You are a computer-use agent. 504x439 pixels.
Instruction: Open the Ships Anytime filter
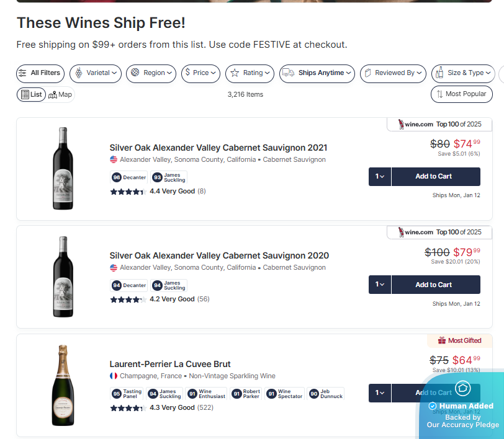tap(317, 73)
